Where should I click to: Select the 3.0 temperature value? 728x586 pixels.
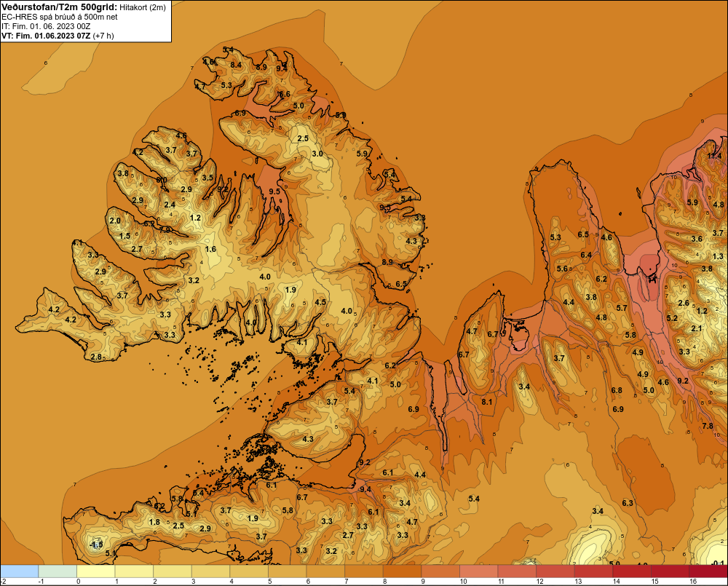click(317, 154)
